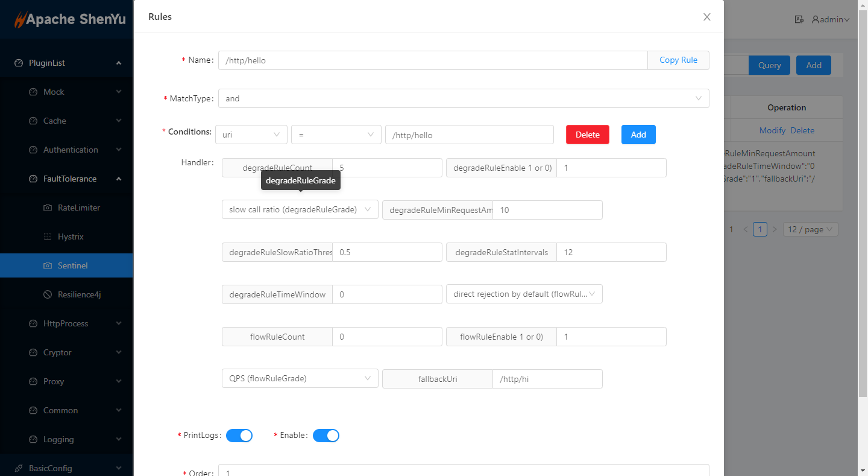Toggle the PrintLogs switch
Viewport: 868px width, 476px height.
click(x=239, y=436)
